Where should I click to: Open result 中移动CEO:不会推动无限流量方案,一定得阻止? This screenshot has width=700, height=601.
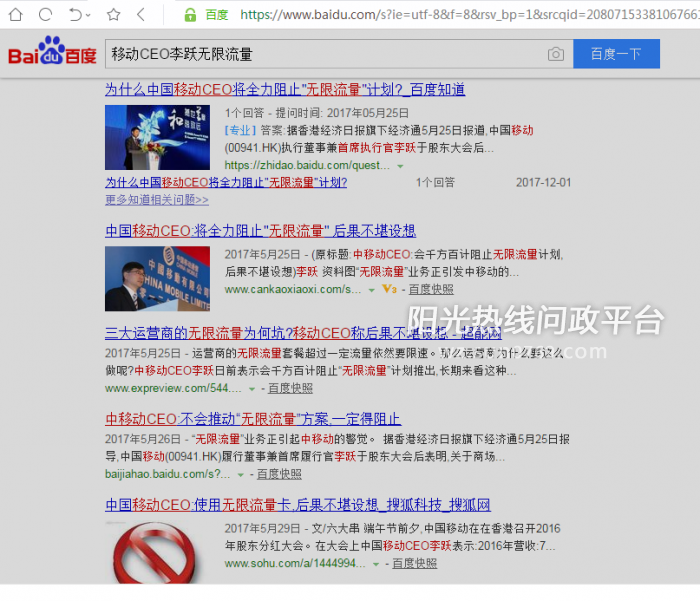click(253, 419)
